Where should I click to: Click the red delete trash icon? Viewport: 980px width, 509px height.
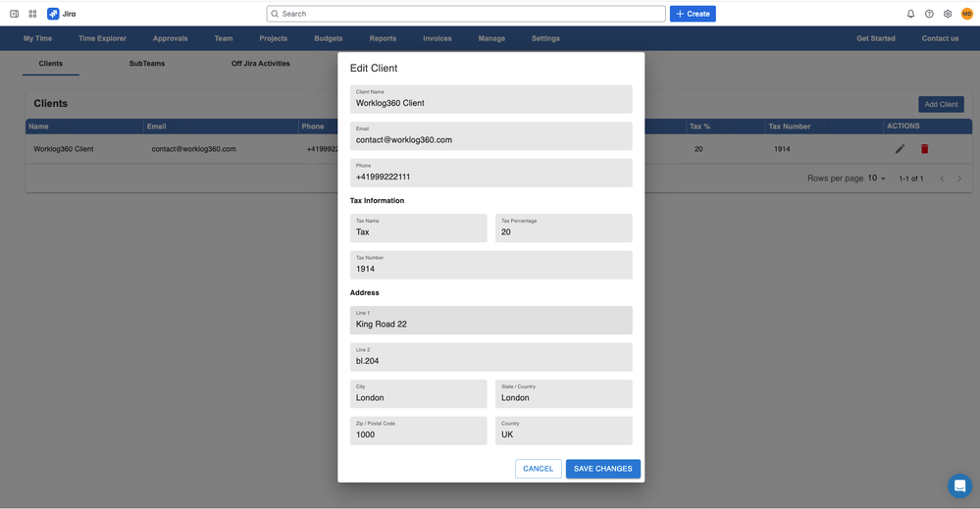pos(924,149)
